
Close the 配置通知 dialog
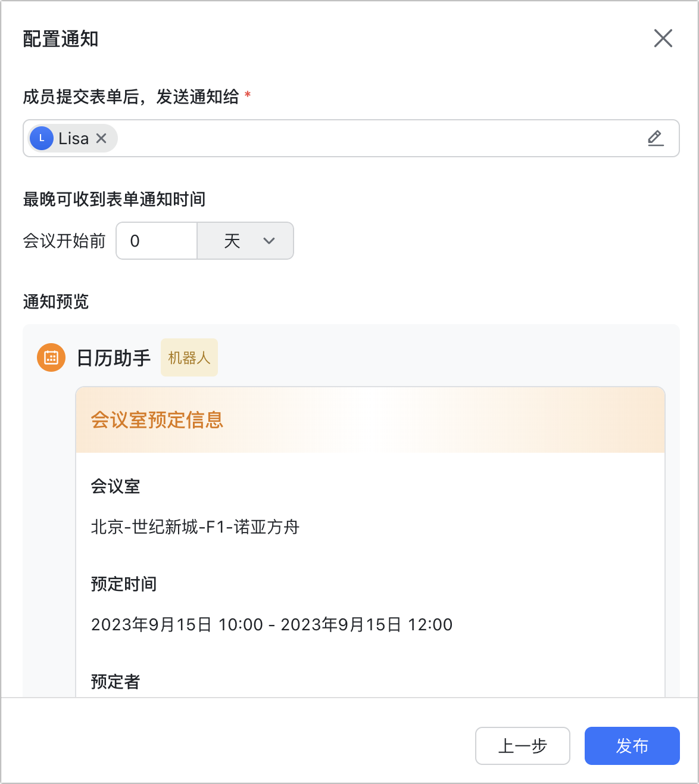(x=663, y=39)
